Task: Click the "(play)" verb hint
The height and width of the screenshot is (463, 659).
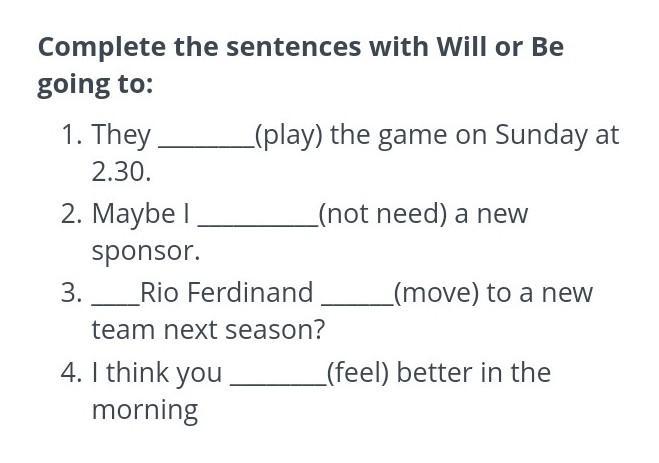Action: point(289,135)
